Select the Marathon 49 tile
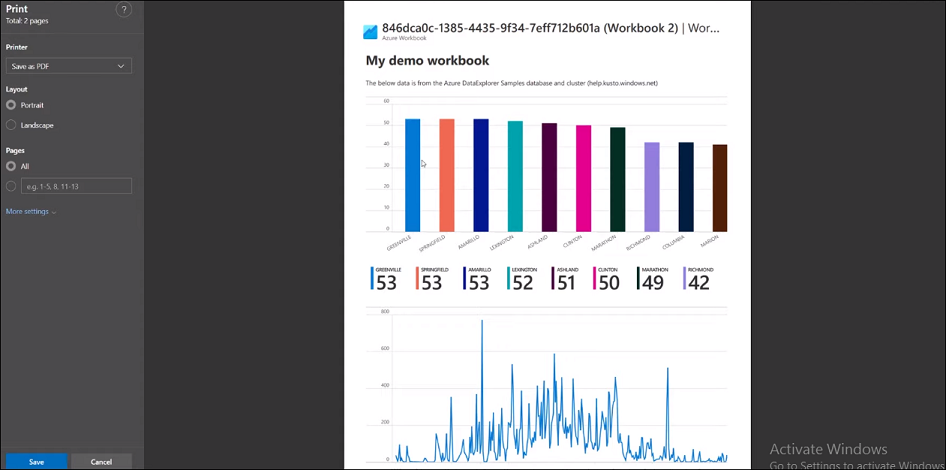The image size is (946, 470). pyautogui.click(x=651, y=279)
